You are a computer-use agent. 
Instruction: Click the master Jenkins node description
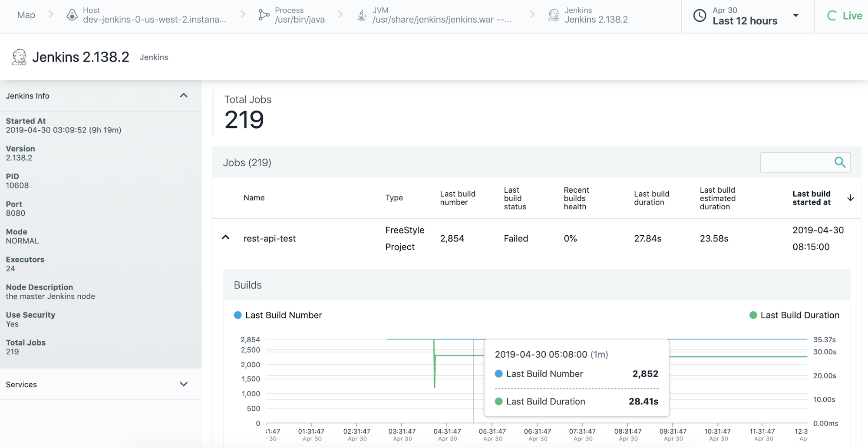coord(50,296)
